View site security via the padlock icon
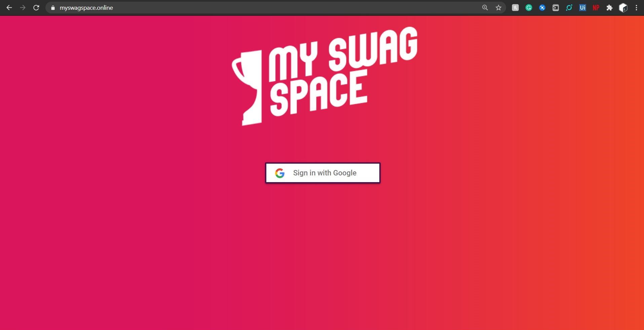This screenshot has width=644, height=330. click(x=52, y=7)
